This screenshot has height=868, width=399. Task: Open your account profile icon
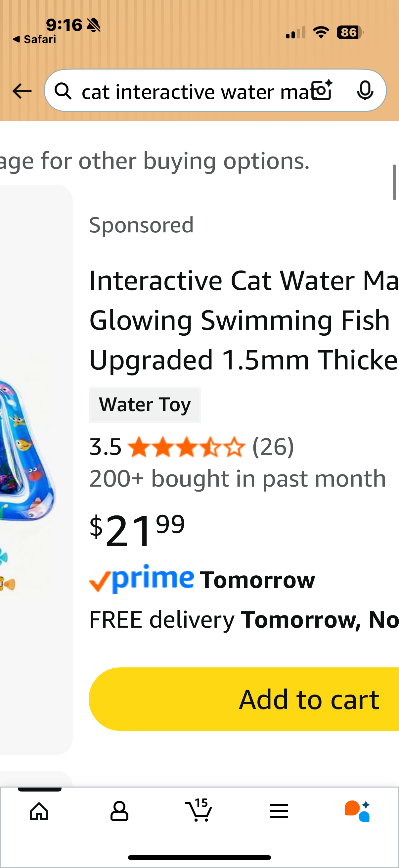(119, 810)
